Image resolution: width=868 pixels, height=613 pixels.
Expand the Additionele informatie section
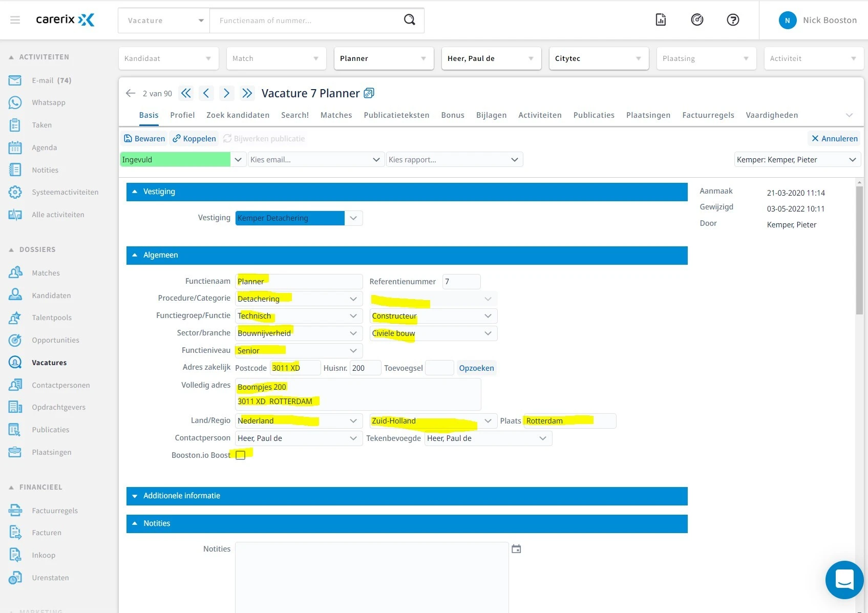coord(135,496)
